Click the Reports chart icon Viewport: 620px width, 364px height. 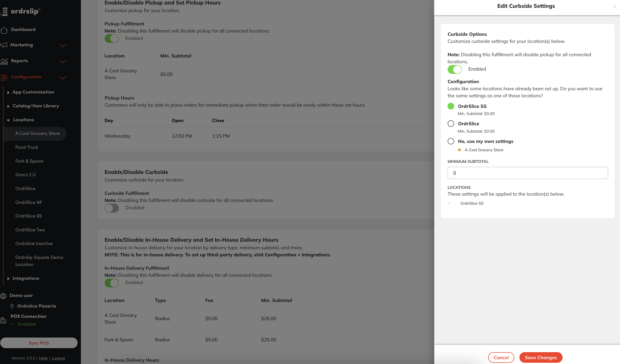(4, 61)
